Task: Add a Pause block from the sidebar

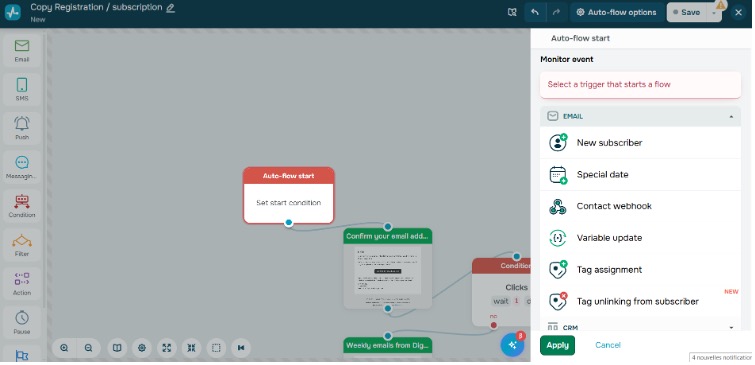Action: click(x=22, y=323)
